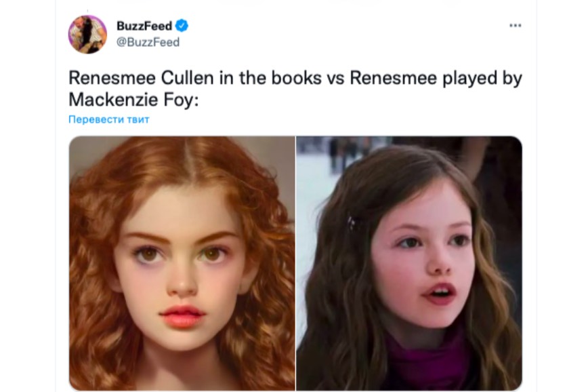Click the Перевести твит translate link
This screenshot has width=588, height=392.
(x=109, y=119)
